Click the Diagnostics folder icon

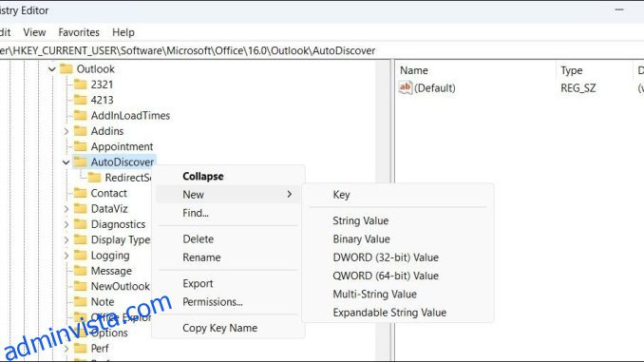[81, 224]
